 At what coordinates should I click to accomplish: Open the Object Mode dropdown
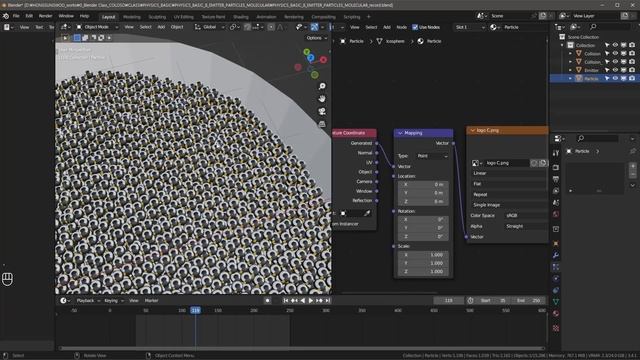97,27
